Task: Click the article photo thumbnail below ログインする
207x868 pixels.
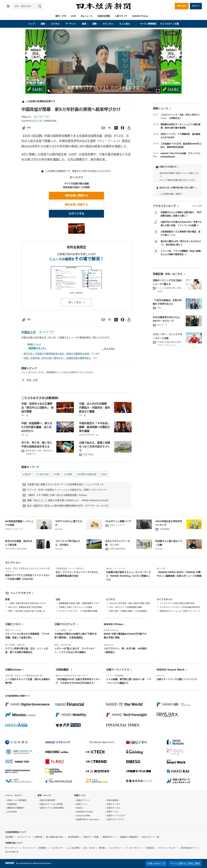Action: point(77,229)
